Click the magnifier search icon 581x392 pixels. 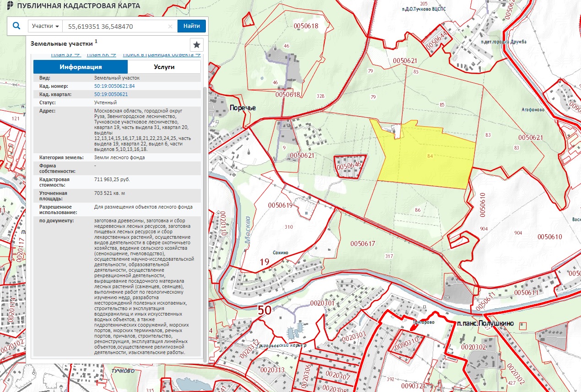(16, 26)
